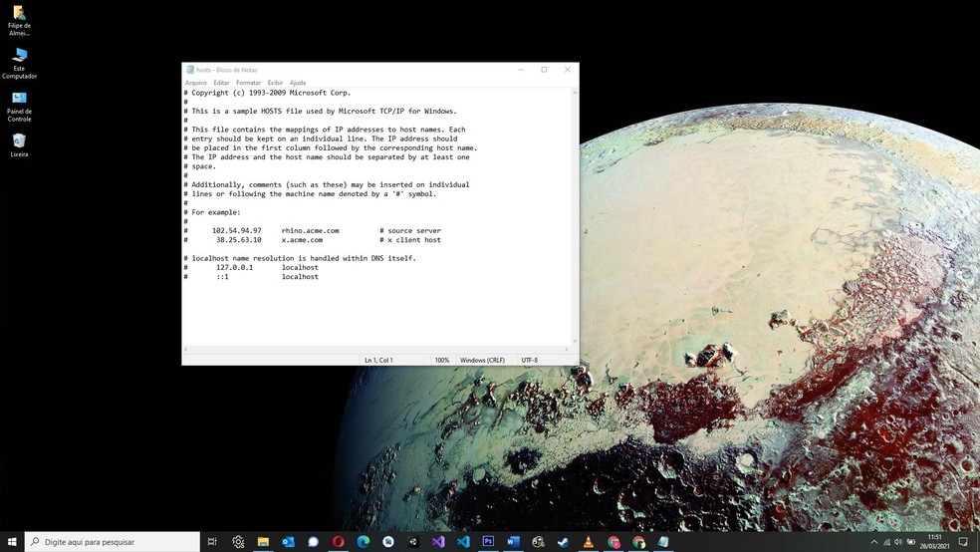Click the '# source server' comment
Viewport: 980px width, 552px height.
pos(410,231)
